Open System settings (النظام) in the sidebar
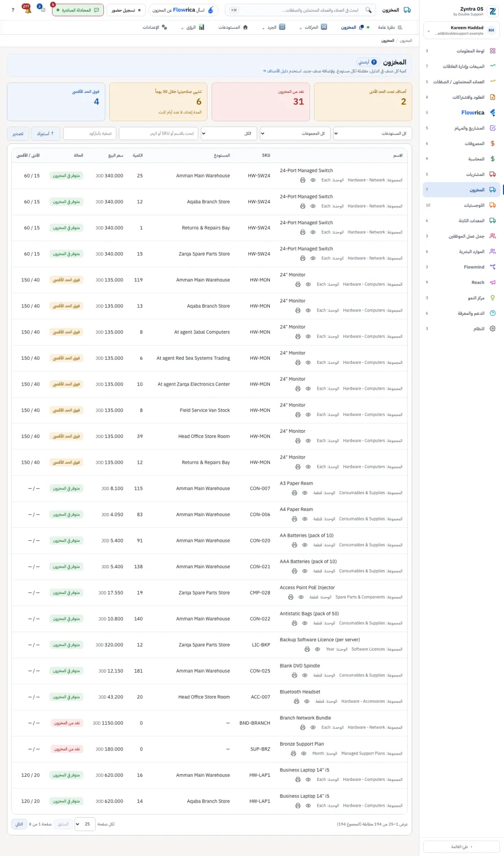 (462, 329)
